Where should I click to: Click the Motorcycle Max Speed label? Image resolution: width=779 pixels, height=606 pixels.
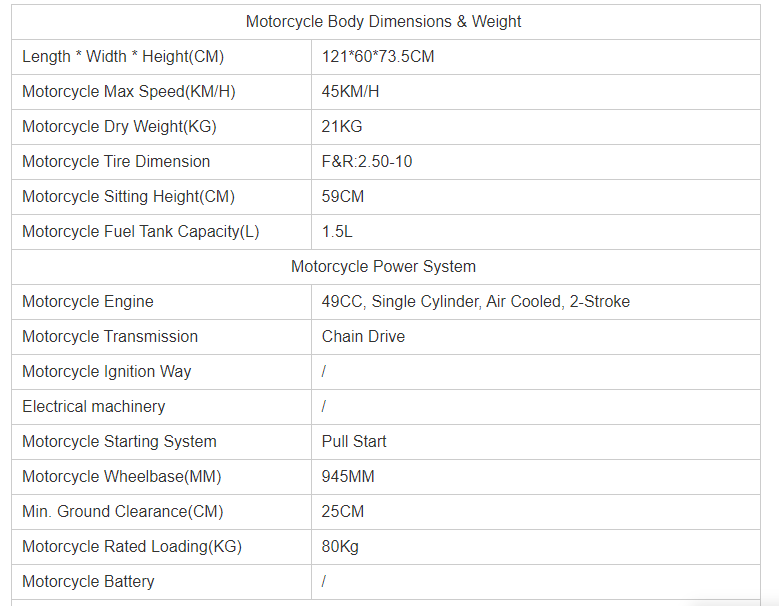(x=129, y=91)
